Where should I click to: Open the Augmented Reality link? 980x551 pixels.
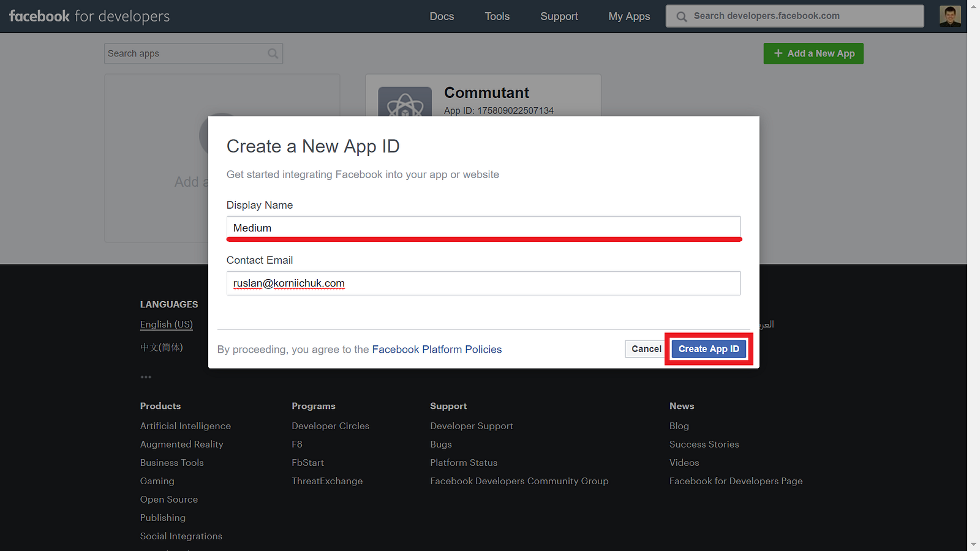(x=181, y=444)
